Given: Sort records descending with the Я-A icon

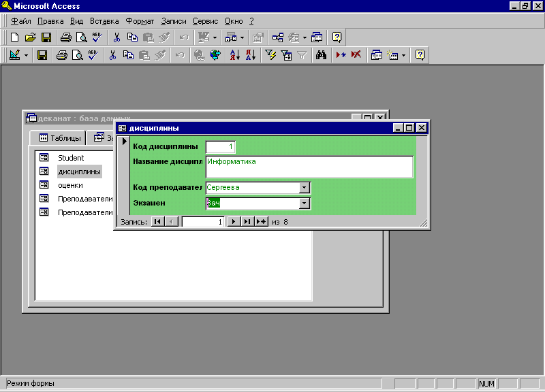Looking at the screenshot, I should 251,55.
